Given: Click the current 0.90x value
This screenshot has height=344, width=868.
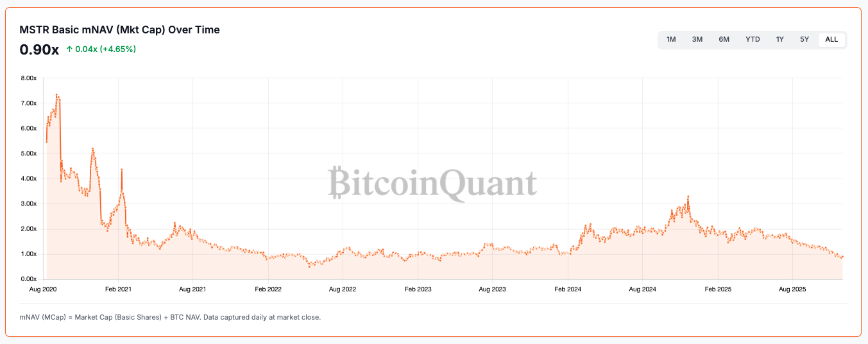Looking at the screenshot, I should pos(39,49).
